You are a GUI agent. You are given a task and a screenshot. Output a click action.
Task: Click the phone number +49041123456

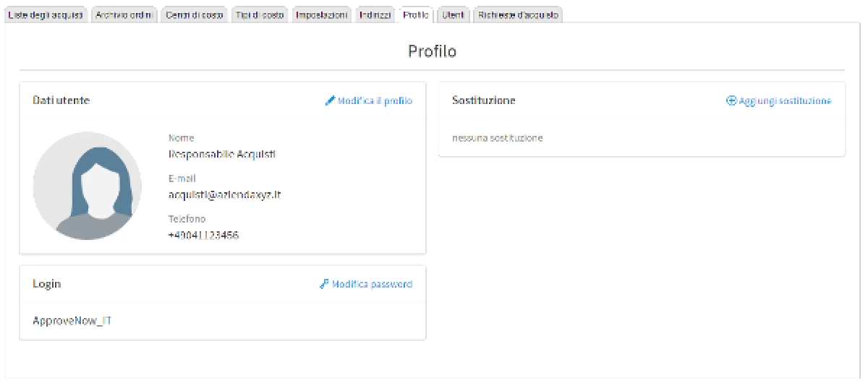pyautogui.click(x=203, y=236)
